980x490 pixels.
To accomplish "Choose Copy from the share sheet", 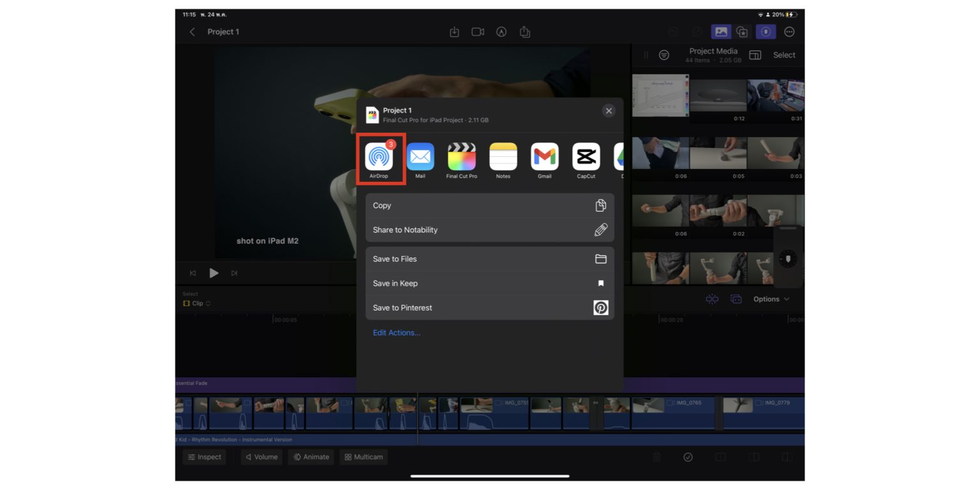I will click(489, 205).
